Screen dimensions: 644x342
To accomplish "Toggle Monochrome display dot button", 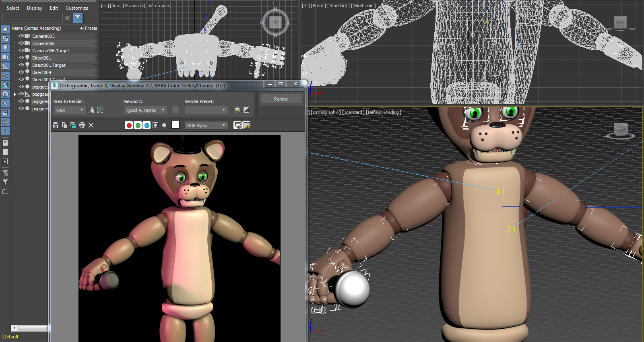I will pos(164,125).
